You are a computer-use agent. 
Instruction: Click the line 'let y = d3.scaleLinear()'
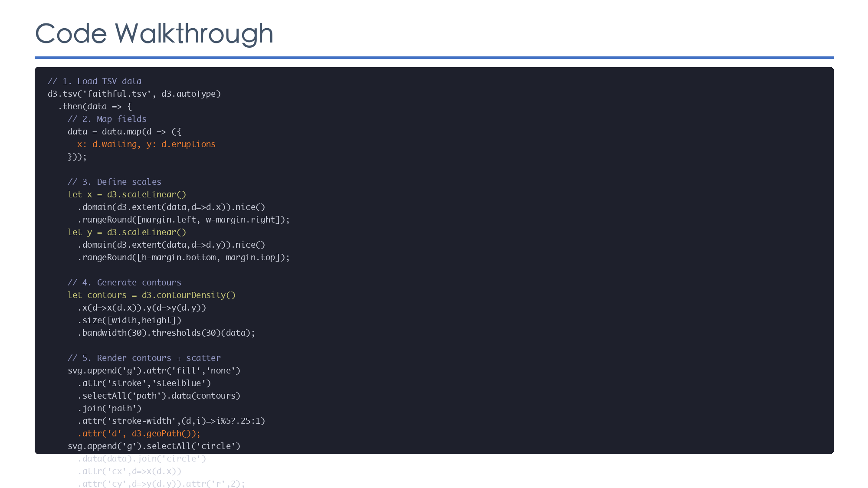point(127,232)
